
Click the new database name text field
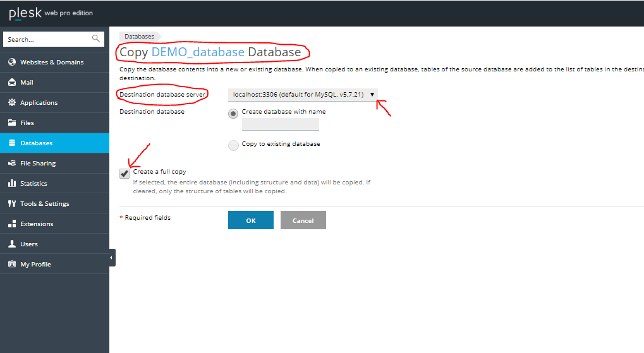(x=280, y=124)
